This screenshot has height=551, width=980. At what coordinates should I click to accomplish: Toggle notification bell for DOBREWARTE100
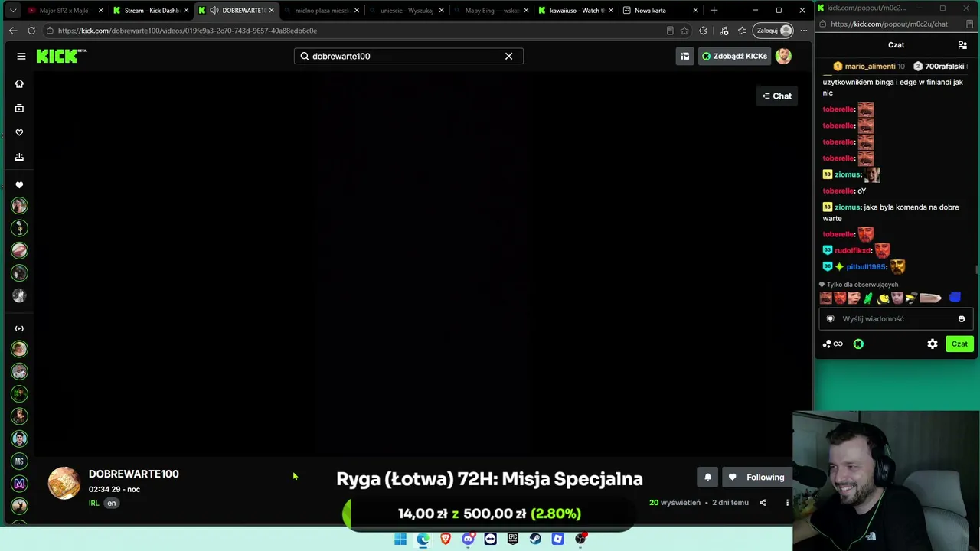(707, 477)
